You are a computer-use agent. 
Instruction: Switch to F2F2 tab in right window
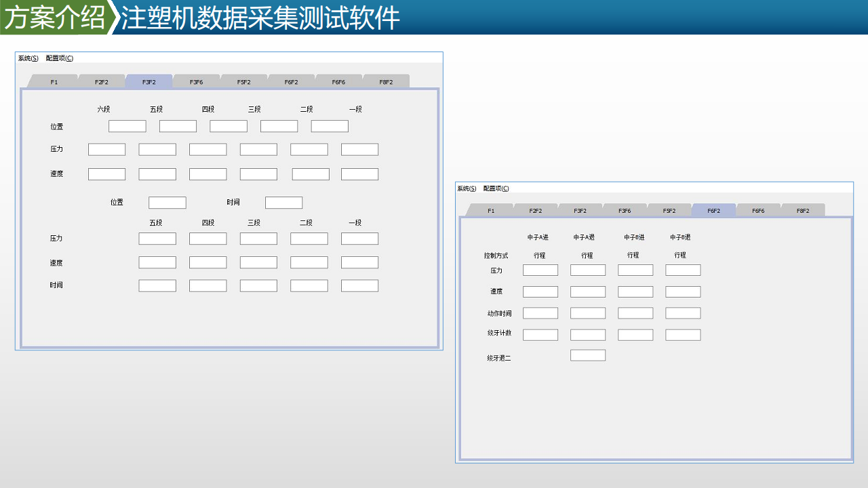click(536, 211)
